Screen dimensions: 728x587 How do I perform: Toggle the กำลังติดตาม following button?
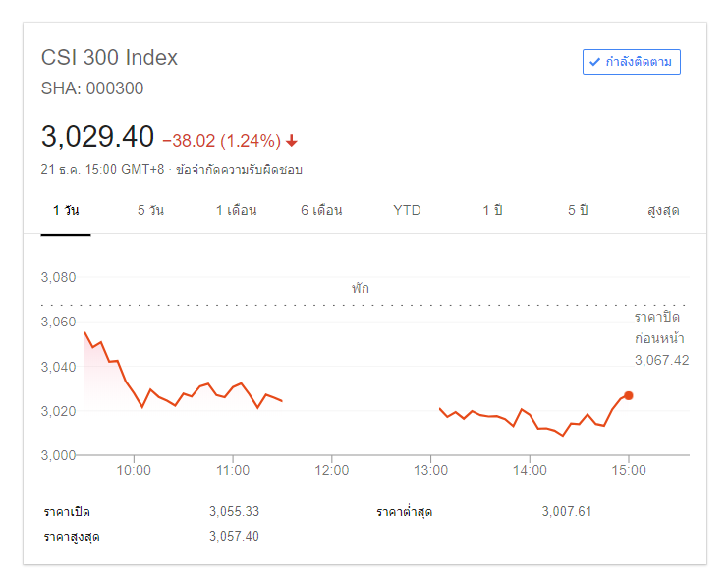[x=631, y=62]
